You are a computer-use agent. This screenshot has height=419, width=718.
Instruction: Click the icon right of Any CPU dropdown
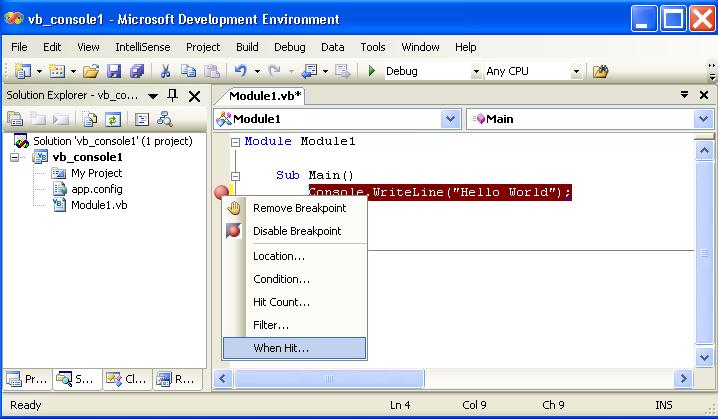coord(600,71)
